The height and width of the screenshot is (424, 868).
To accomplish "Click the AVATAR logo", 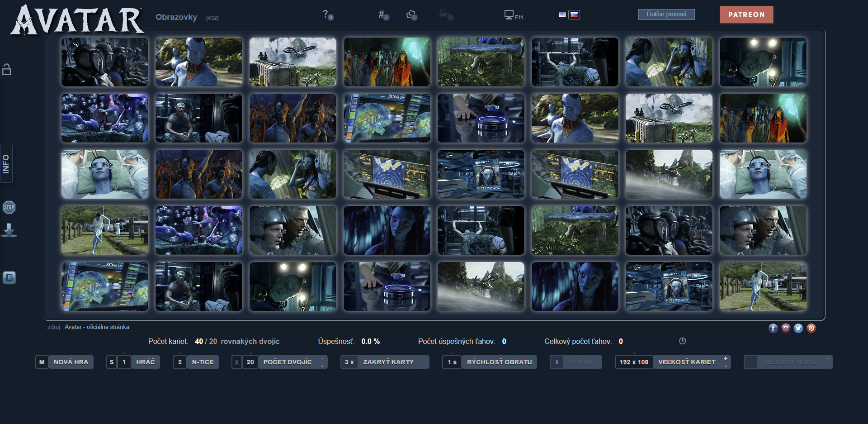I will coord(77,20).
